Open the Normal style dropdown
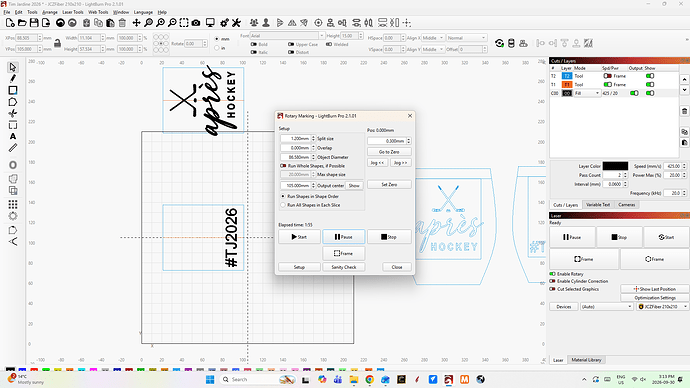The image size is (690, 388). tap(466, 38)
